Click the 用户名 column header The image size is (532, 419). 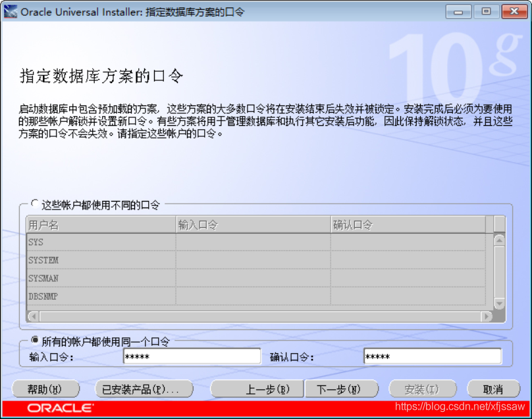[x=101, y=225]
